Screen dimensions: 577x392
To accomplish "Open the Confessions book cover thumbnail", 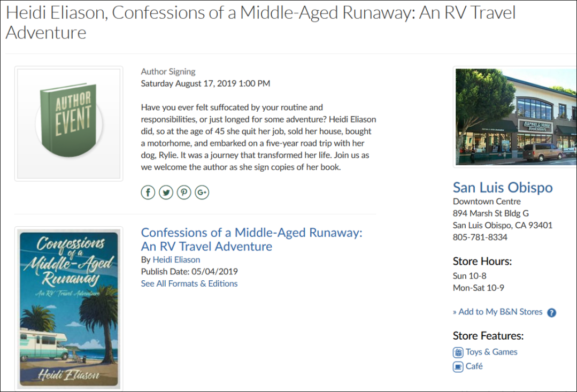I will [68, 309].
